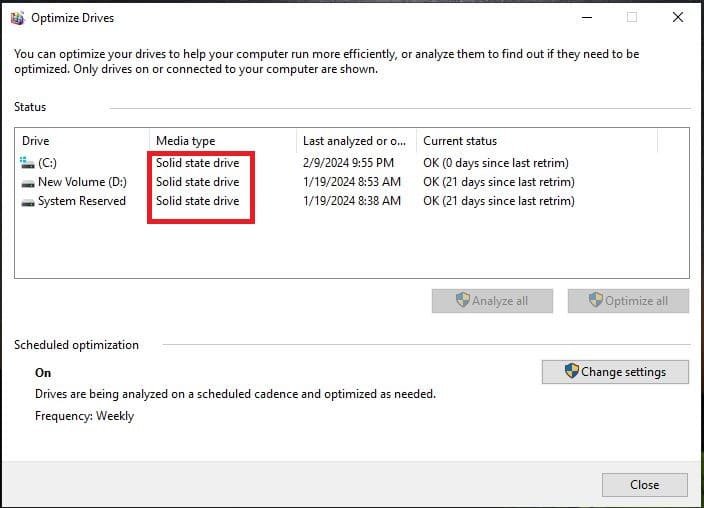Select the (C:) drive name in list

tap(48, 162)
